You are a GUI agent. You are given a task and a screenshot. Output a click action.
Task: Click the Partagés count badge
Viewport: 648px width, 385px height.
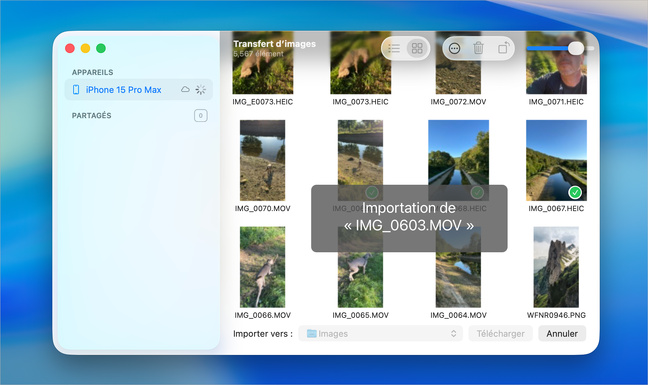pos(200,116)
